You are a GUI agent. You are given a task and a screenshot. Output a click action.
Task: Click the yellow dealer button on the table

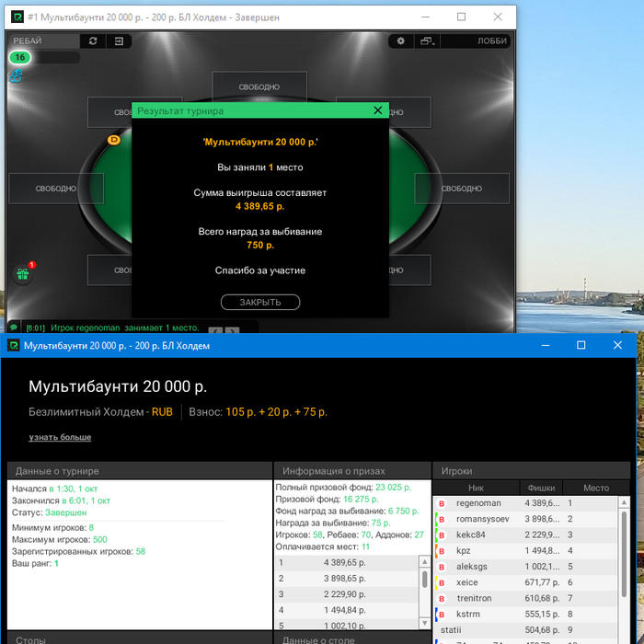click(114, 140)
